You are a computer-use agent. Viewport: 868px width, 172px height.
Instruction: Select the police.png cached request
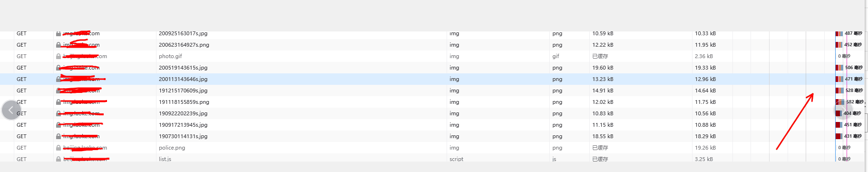click(433, 148)
